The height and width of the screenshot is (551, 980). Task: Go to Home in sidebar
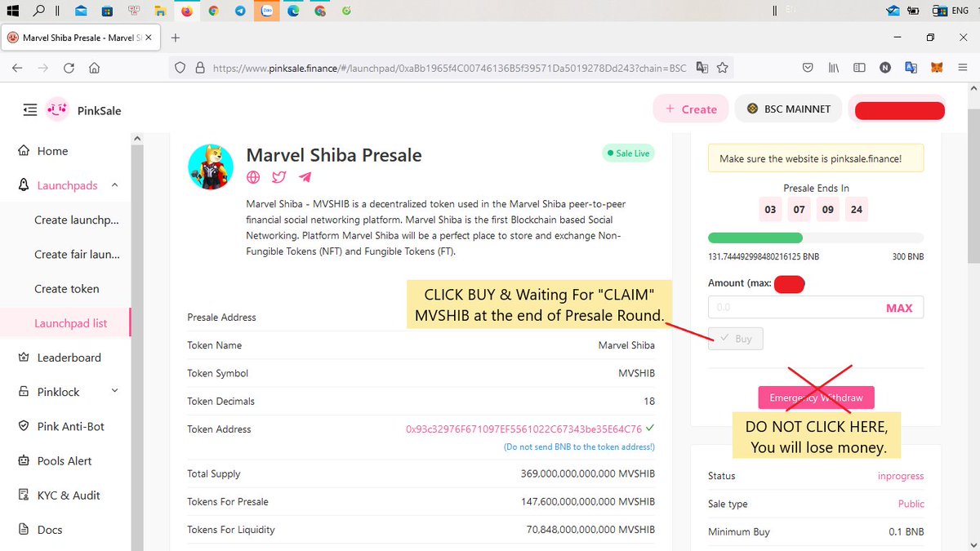coord(52,151)
